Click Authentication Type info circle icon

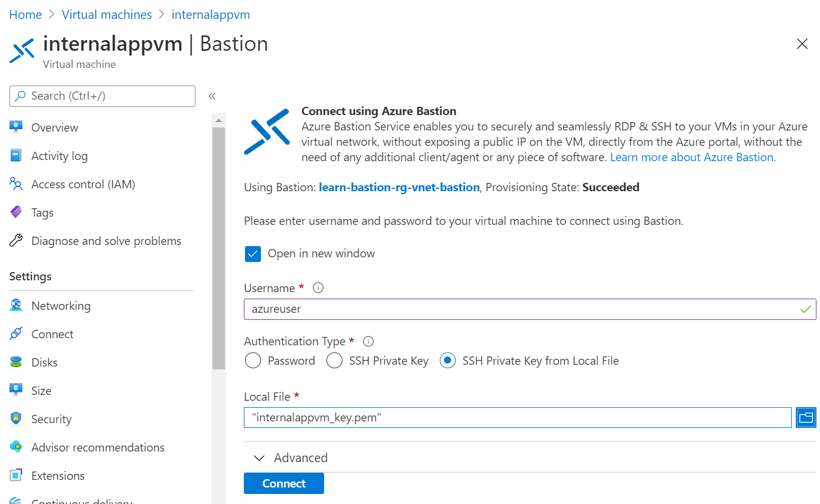coord(368,341)
